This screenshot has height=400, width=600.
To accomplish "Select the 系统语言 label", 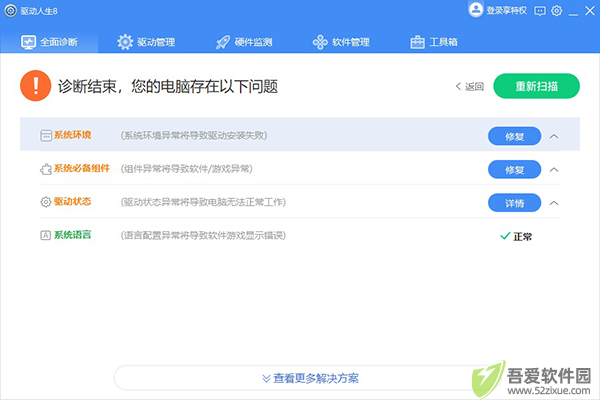I will (72, 235).
